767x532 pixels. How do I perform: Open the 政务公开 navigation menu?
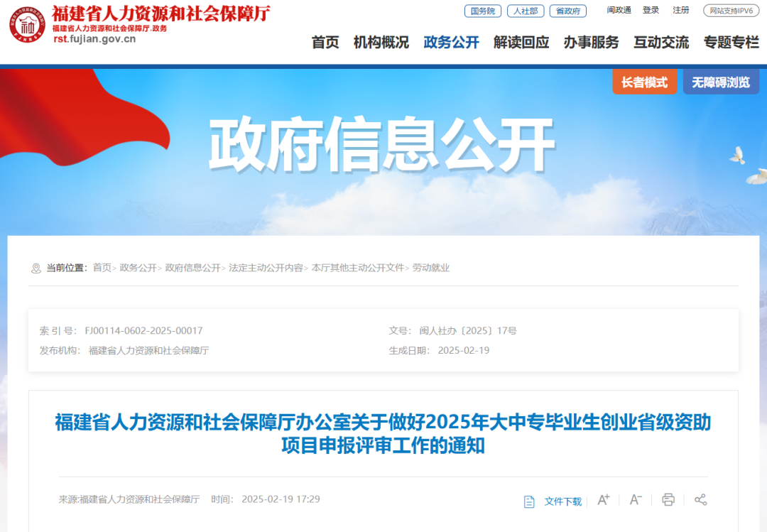[451, 43]
